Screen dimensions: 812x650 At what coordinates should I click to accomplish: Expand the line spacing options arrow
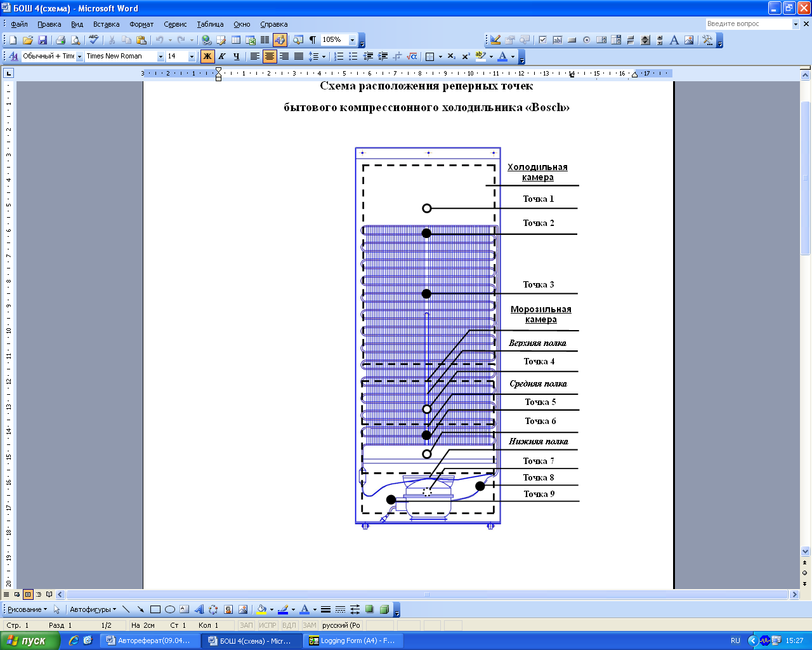324,56
